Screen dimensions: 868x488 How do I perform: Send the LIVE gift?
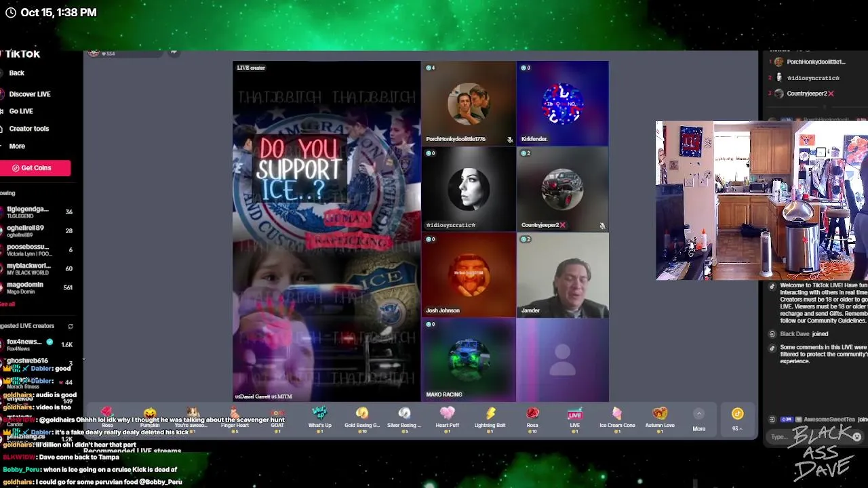[x=574, y=419]
